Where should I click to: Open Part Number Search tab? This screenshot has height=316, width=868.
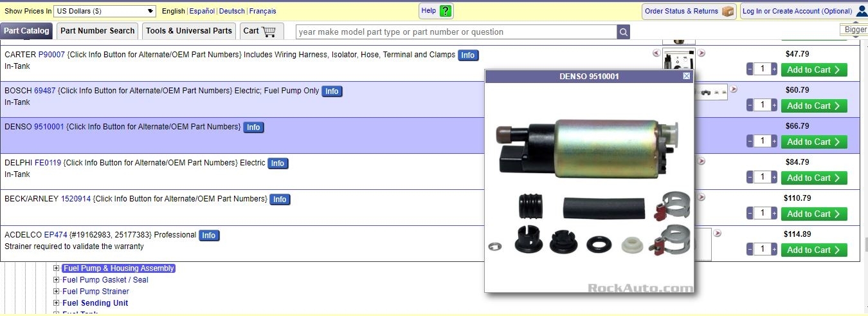[x=98, y=31]
